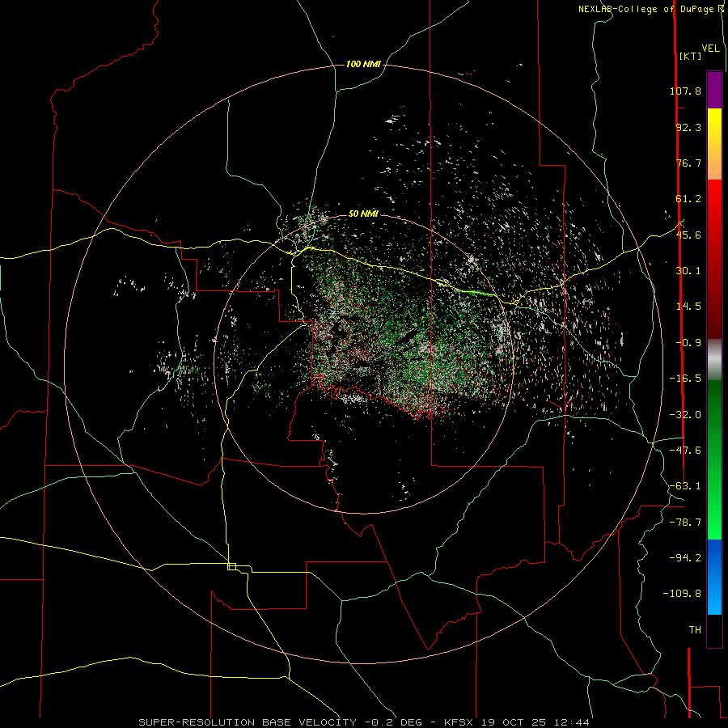Select the -63.1 value on velocity scale
Image resolution: width=728 pixels, height=728 pixels.
pos(685,486)
